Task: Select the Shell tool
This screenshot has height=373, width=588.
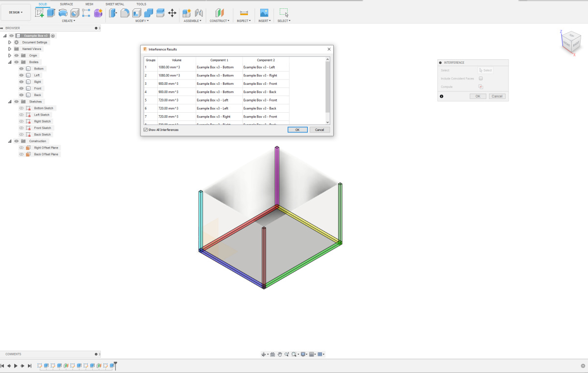Action: [x=137, y=13]
